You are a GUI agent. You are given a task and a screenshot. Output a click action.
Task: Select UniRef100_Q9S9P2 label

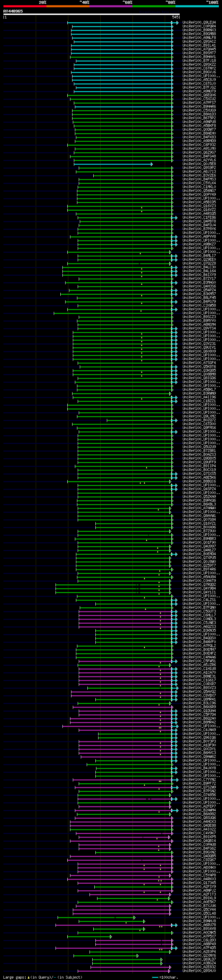(199, 168)
